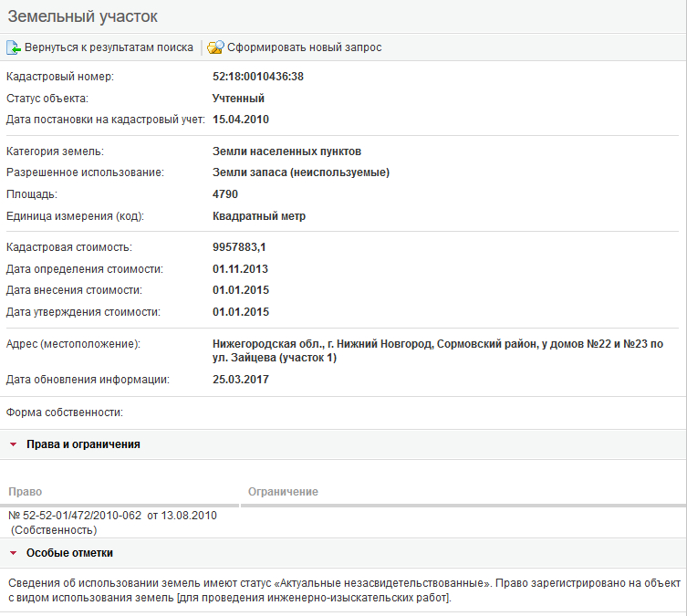Open 'Вернуться к результатам поиска' link

tap(109, 47)
